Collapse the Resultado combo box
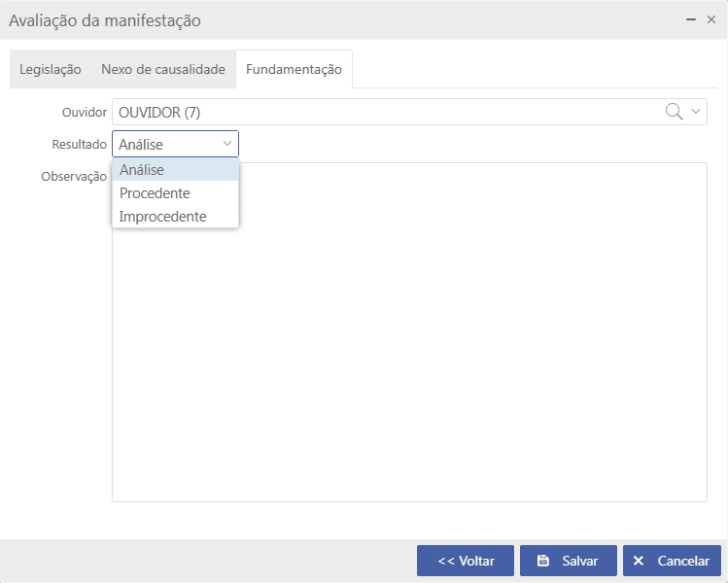 click(227, 144)
